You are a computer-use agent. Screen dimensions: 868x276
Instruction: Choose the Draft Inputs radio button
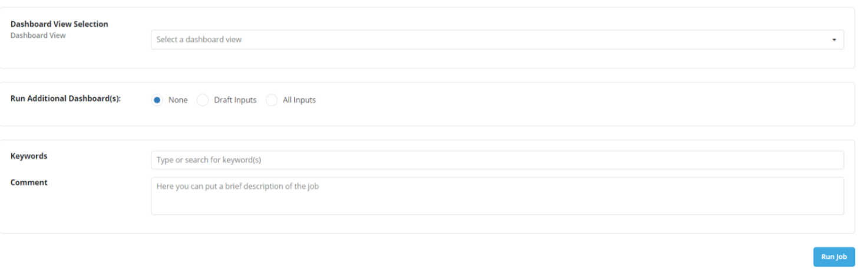click(x=203, y=100)
